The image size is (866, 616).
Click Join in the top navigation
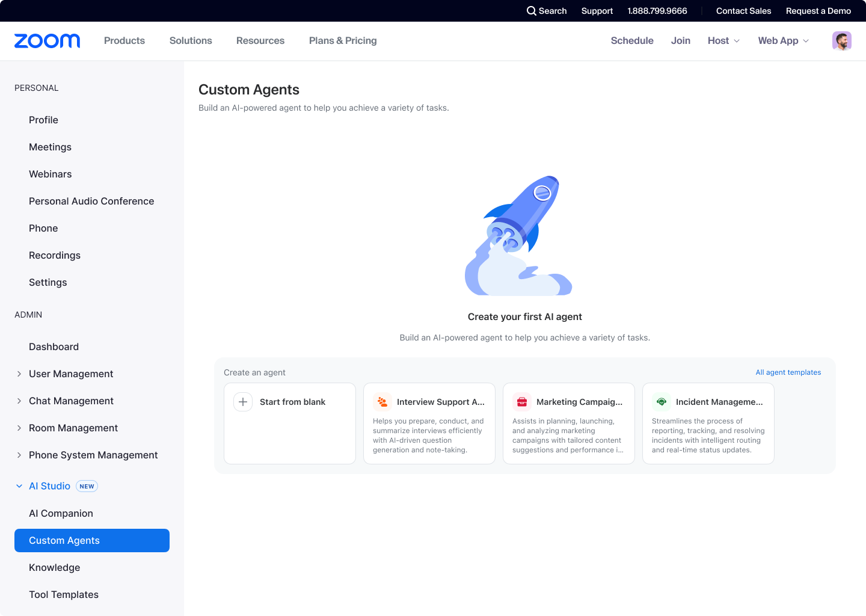tap(681, 41)
